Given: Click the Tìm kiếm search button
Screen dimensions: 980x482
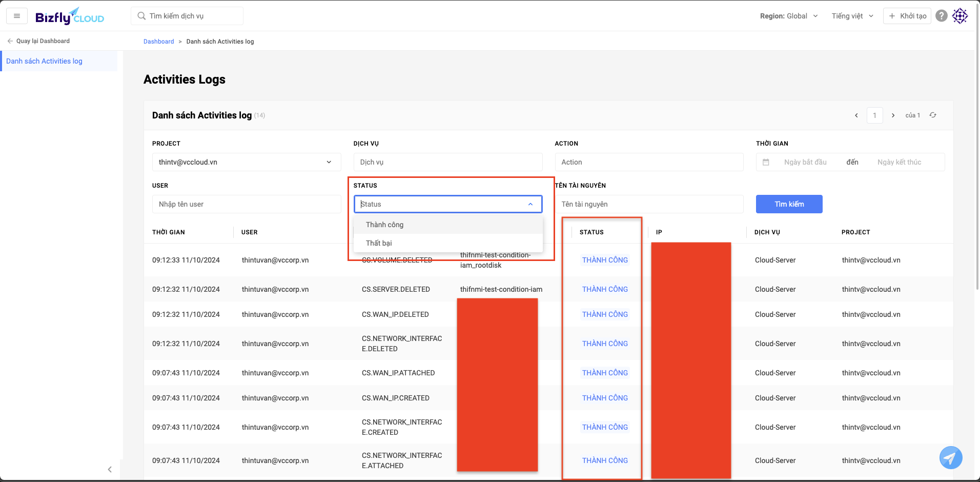Looking at the screenshot, I should 789,204.
